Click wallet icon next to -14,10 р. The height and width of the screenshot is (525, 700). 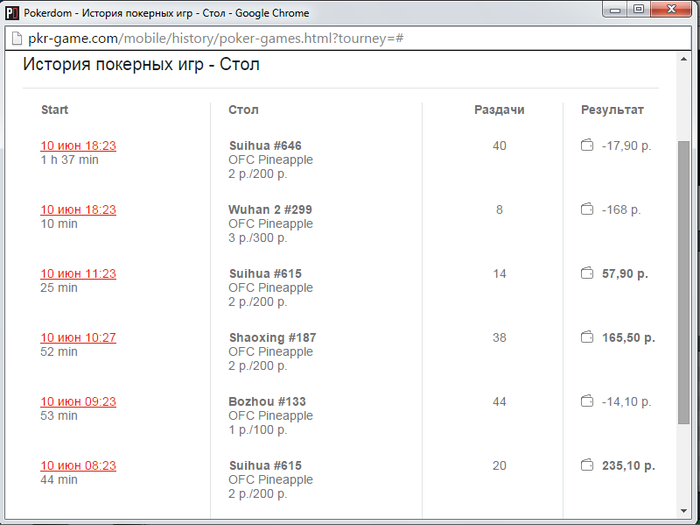pos(587,401)
